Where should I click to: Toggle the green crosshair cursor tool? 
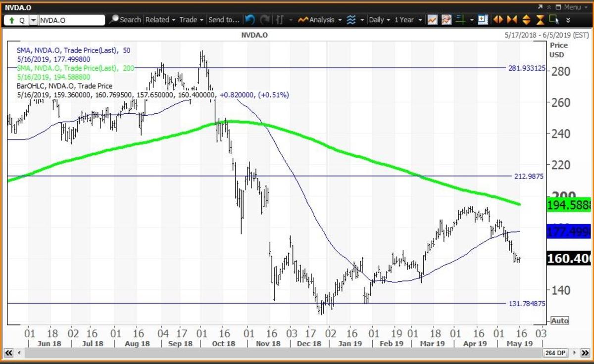(x=461, y=20)
